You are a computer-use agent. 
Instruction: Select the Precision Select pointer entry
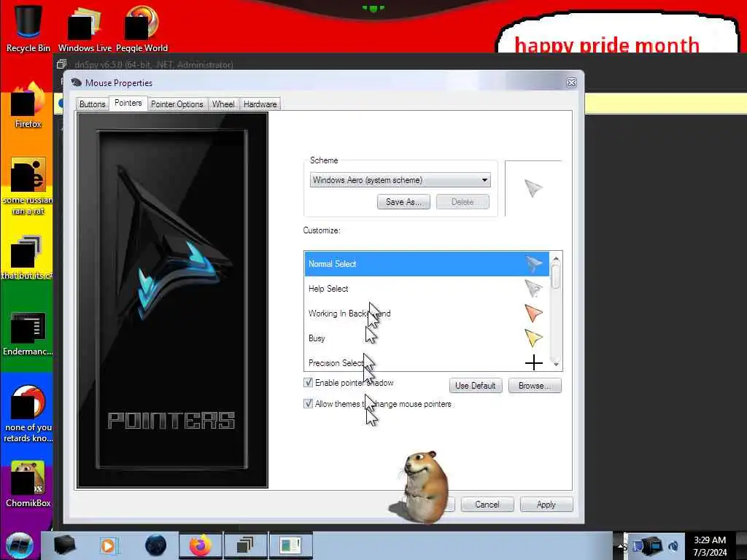point(426,362)
